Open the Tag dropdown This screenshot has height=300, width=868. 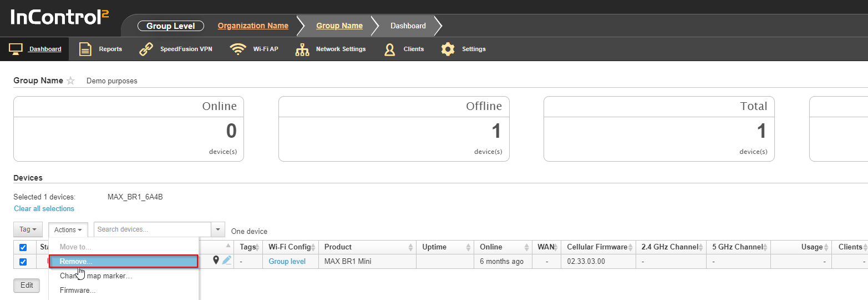pyautogui.click(x=28, y=229)
